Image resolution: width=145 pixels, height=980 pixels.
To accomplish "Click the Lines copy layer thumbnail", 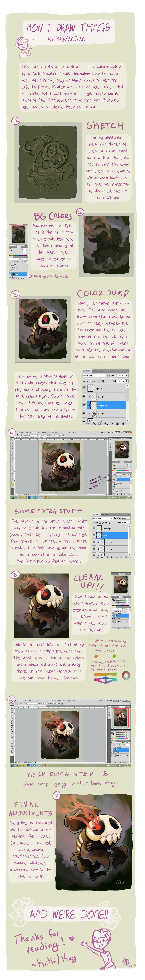I will [x=99, y=528].
